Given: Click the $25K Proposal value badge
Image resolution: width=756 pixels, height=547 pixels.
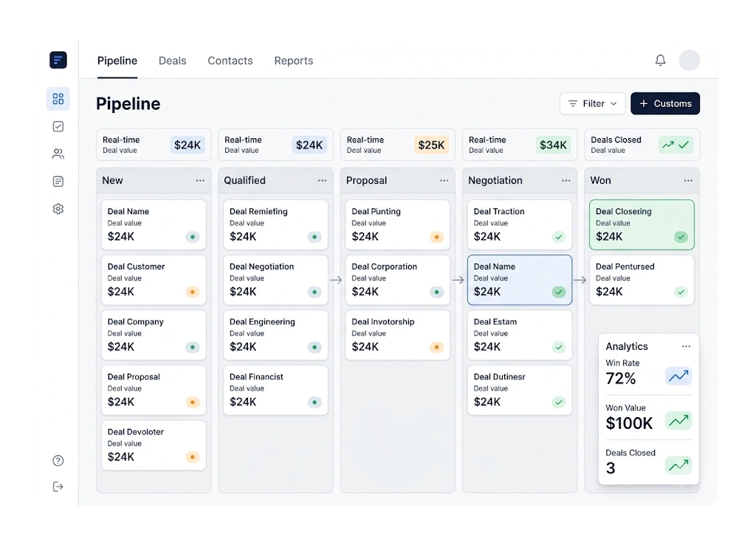Looking at the screenshot, I should tap(431, 145).
